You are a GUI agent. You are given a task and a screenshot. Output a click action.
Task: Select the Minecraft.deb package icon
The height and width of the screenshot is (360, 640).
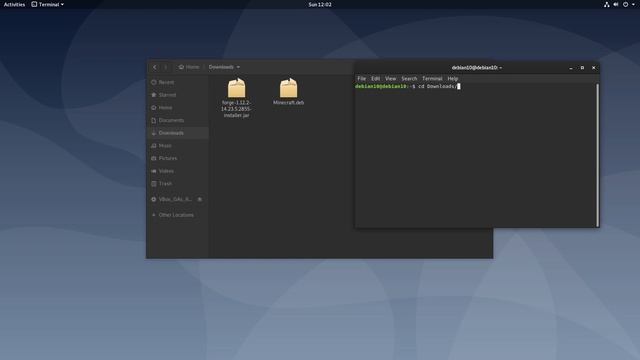click(x=289, y=88)
